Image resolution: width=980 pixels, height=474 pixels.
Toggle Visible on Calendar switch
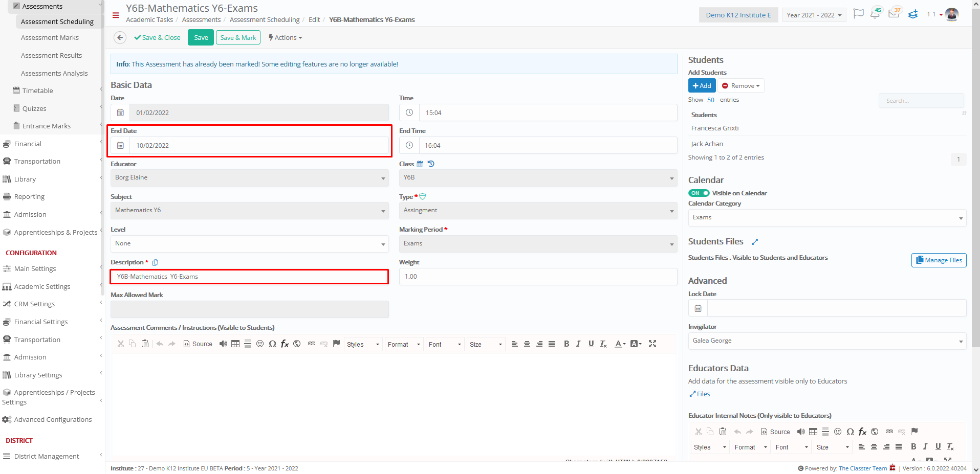pyautogui.click(x=699, y=193)
